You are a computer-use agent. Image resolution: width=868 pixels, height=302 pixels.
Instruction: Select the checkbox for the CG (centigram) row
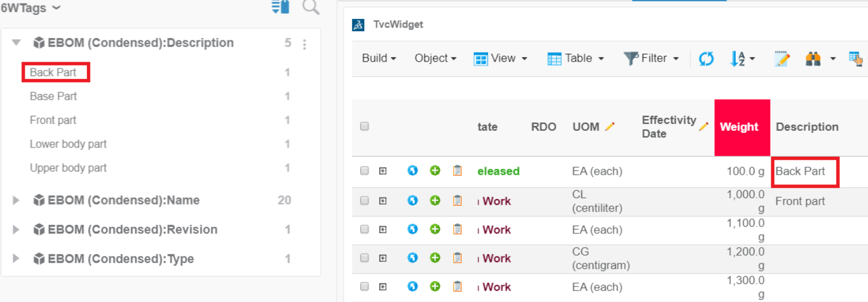[x=364, y=258]
